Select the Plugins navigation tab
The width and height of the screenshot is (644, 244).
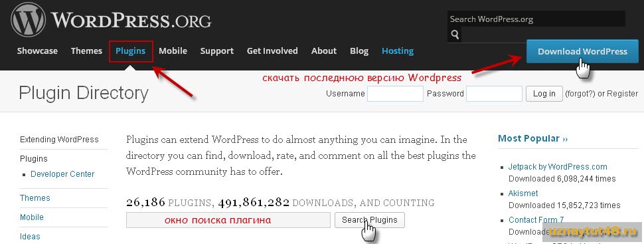(x=131, y=51)
